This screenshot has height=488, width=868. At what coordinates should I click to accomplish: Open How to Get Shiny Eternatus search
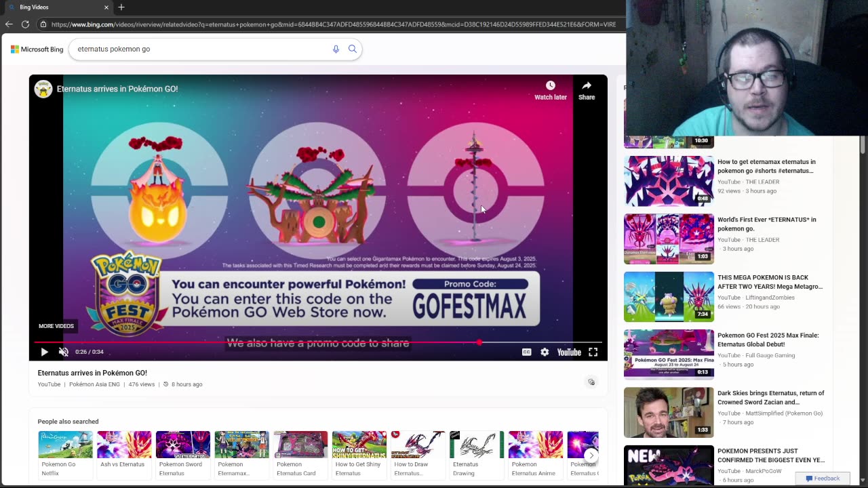click(359, 454)
